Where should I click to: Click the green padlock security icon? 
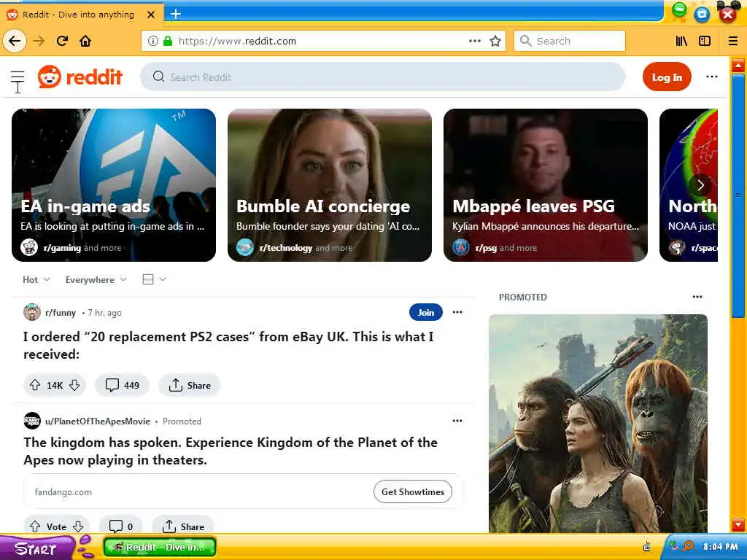point(167,41)
